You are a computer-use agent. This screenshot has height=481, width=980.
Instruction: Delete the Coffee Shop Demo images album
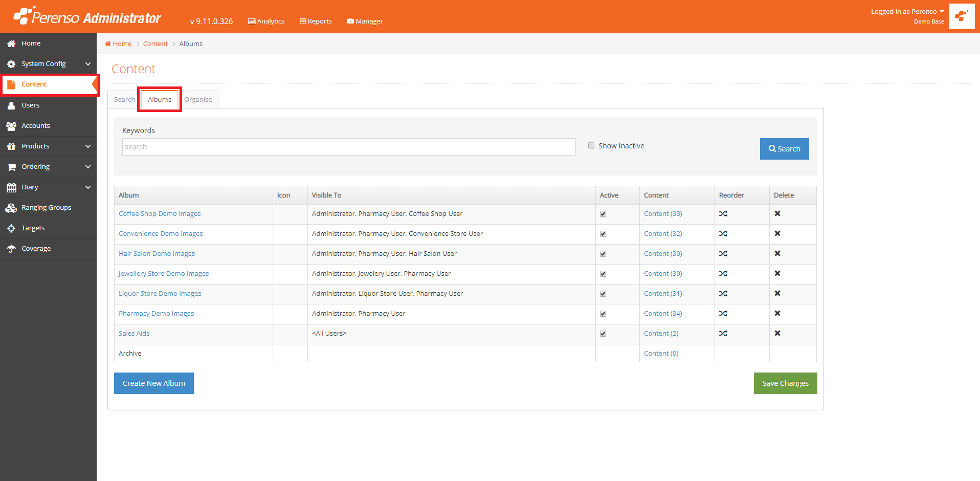pos(777,213)
